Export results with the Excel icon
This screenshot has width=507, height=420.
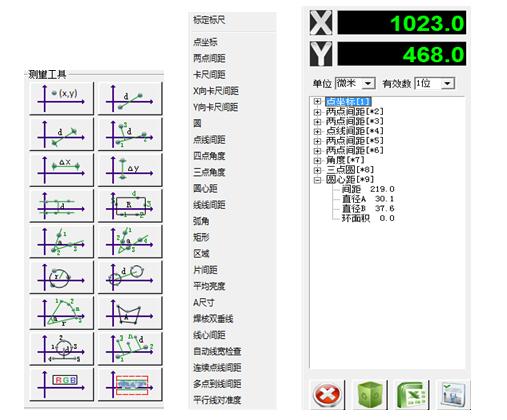[412, 395]
